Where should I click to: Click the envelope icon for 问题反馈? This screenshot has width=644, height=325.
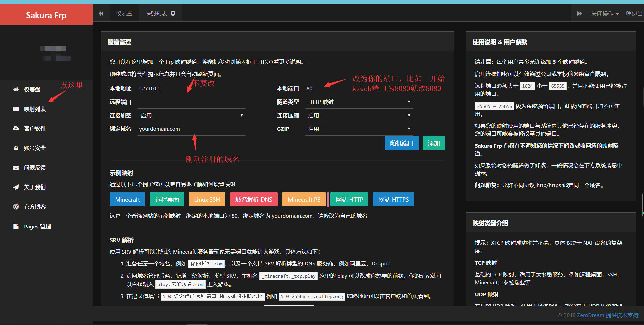pos(16,168)
